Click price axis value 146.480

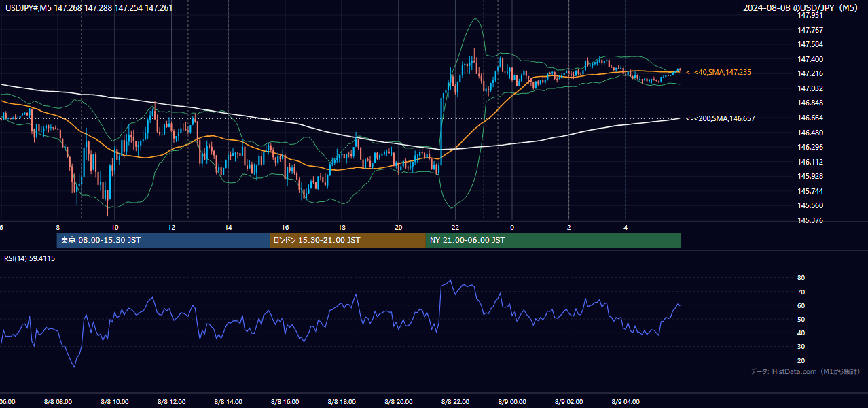click(810, 133)
